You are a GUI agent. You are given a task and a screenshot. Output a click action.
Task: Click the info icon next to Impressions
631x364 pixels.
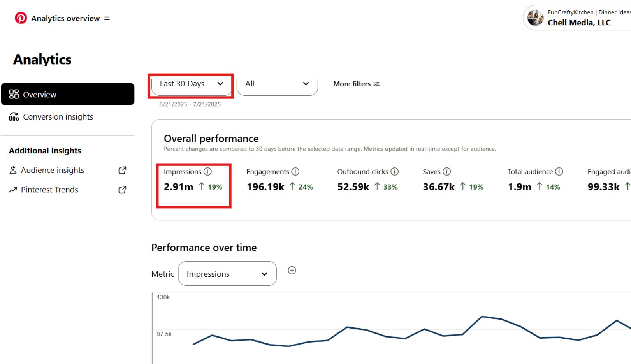[x=208, y=172]
